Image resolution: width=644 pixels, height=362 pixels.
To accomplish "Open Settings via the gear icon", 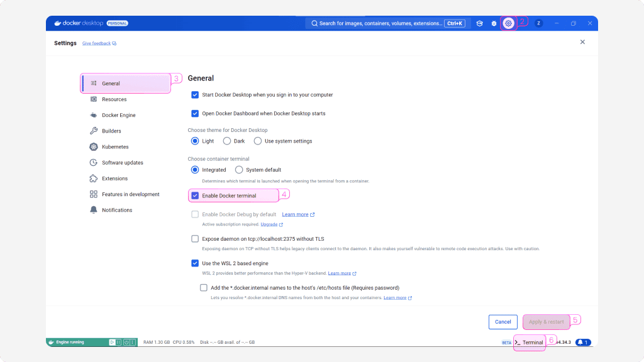I will (509, 23).
